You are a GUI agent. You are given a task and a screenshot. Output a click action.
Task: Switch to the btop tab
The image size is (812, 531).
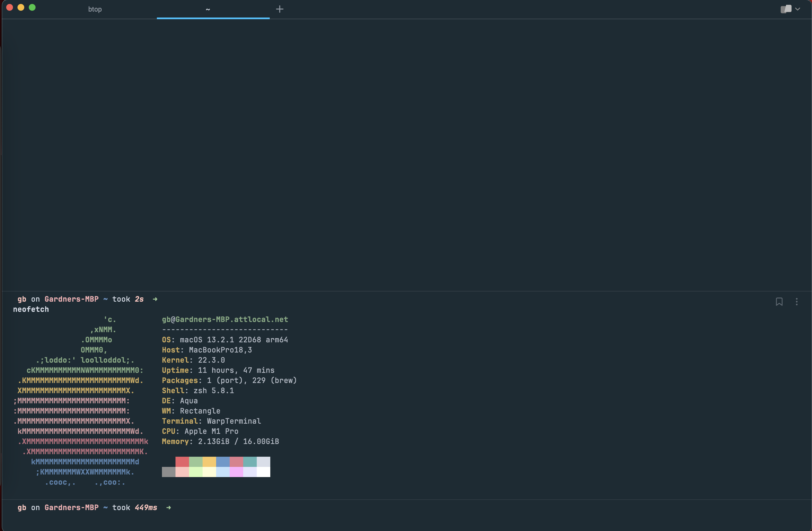(x=95, y=9)
